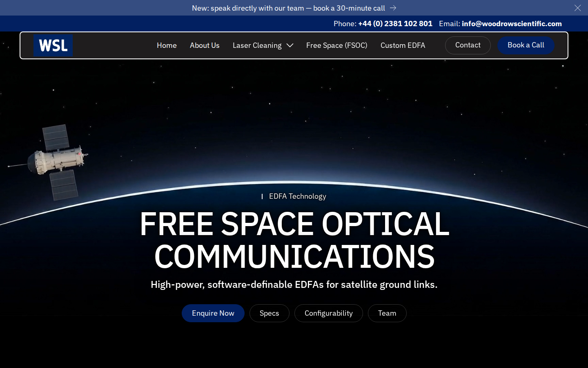The image size is (588, 368).
Task: Call the phone number +44 (0) 2381 102 801
Action: pyautogui.click(x=395, y=24)
